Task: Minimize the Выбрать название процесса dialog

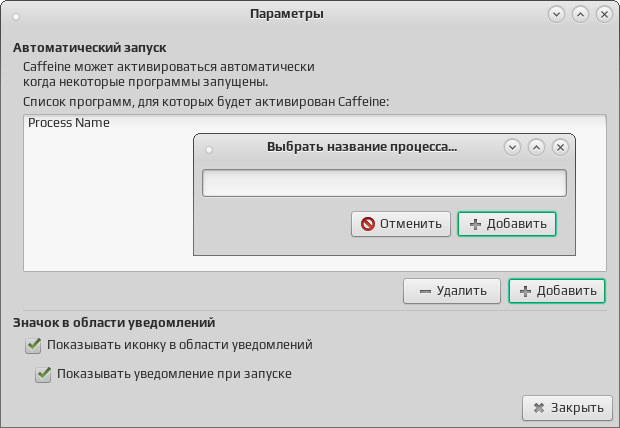Action: (x=512, y=148)
